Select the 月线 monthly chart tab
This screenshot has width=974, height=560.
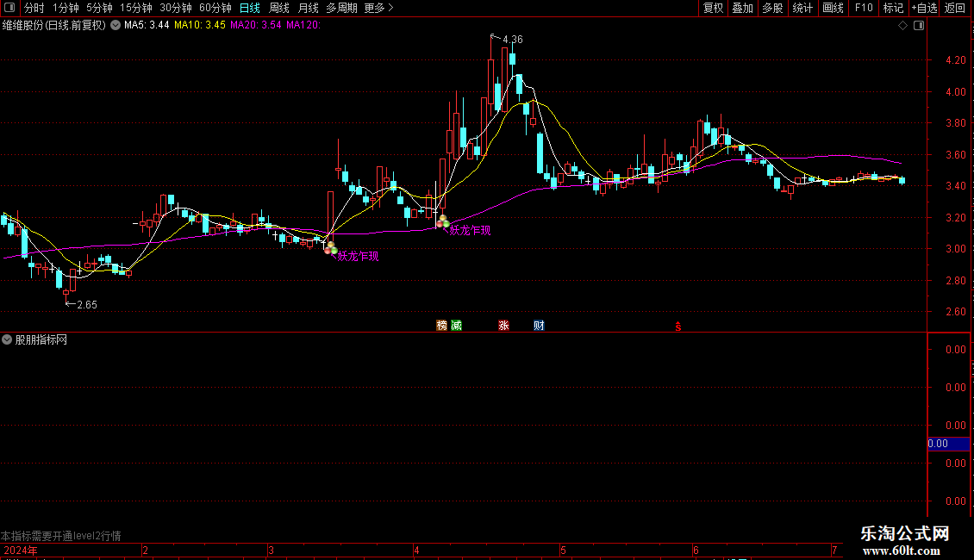(308, 8)
